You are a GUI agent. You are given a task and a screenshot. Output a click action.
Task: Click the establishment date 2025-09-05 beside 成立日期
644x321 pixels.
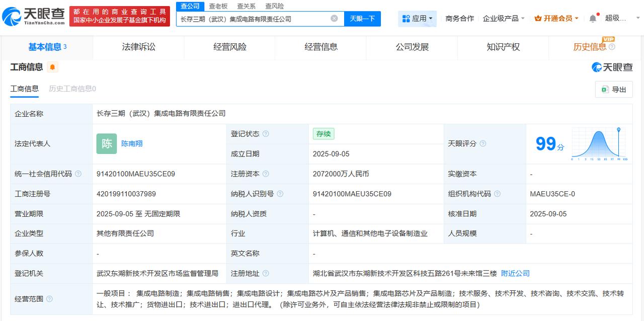(331, 154)
